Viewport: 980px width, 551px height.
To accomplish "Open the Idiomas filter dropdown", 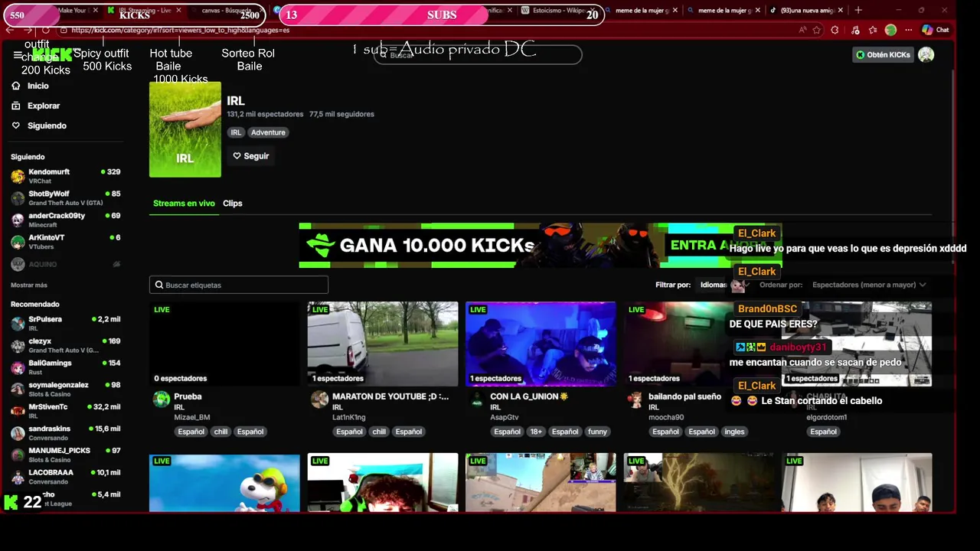I will coord(723,285).
